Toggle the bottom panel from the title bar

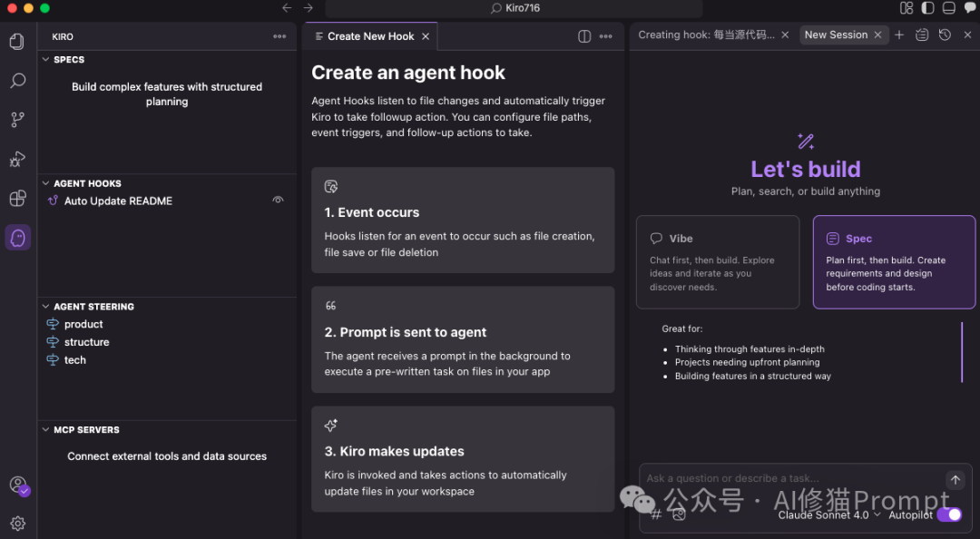pyautogui.click(x=949, y=8)
